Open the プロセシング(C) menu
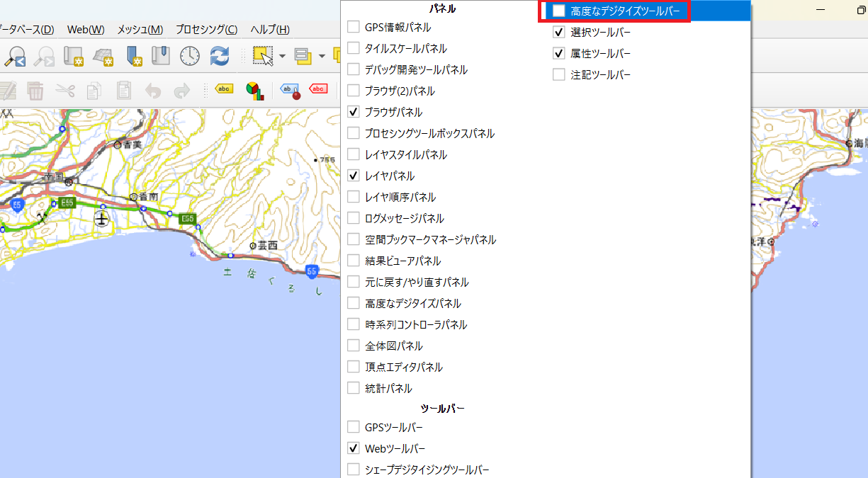868x478 pixels. tap(207, 29)
